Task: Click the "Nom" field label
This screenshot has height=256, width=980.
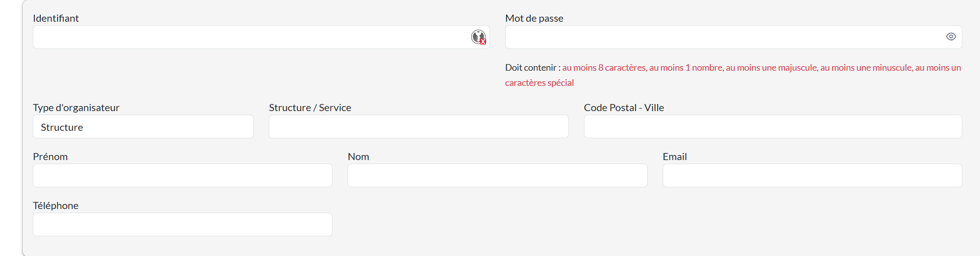Action: tap(358, 157)
